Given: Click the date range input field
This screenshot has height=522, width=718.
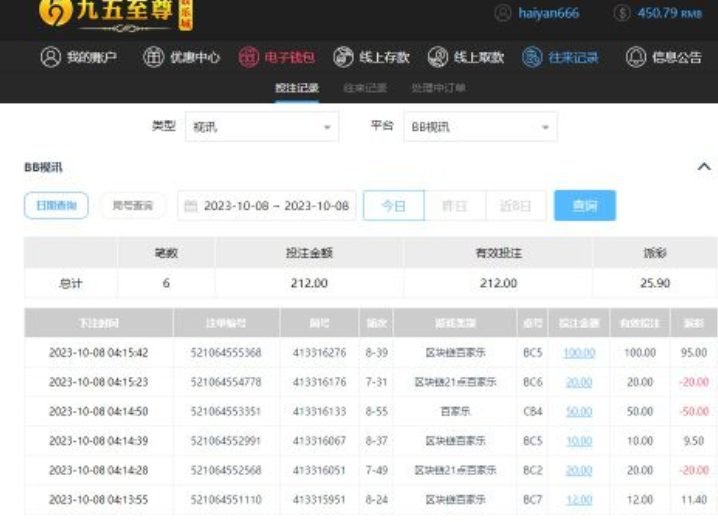Looking at the screenshot, I should [x=267, y=206].
